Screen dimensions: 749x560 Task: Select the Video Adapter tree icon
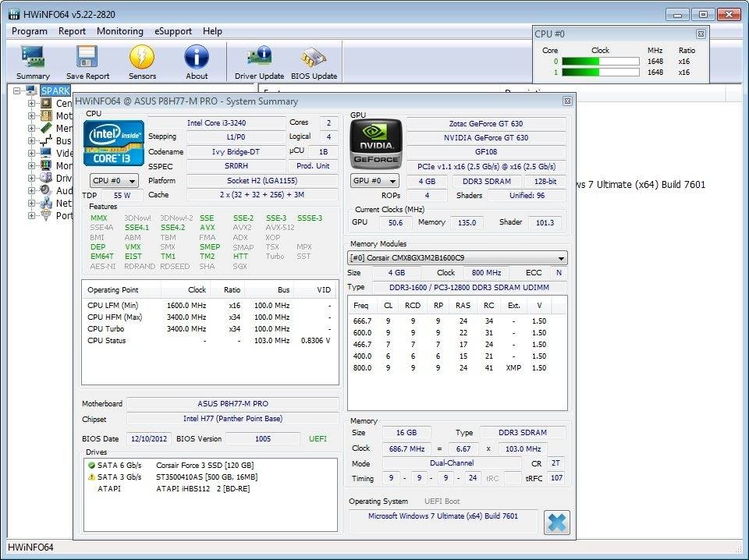[x=46, y=153]
